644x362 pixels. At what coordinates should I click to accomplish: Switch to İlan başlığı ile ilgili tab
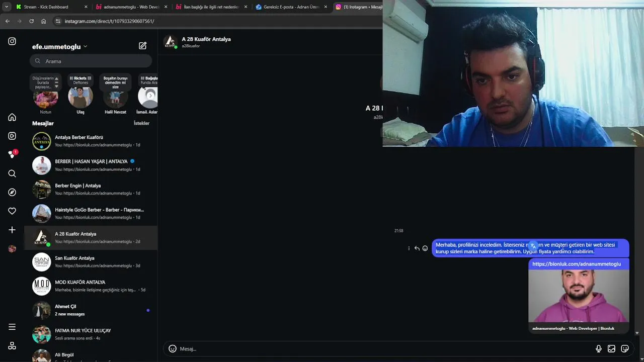click(211, 7)
